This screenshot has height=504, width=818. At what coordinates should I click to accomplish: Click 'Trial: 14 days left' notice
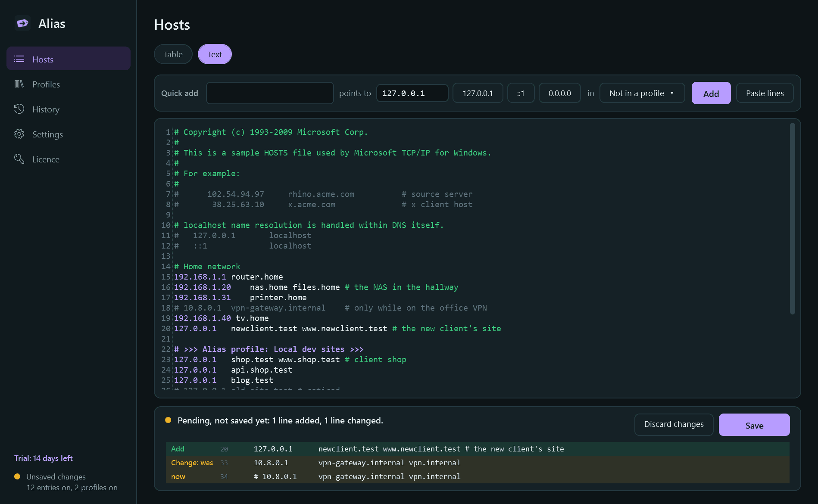pos(44,458)
